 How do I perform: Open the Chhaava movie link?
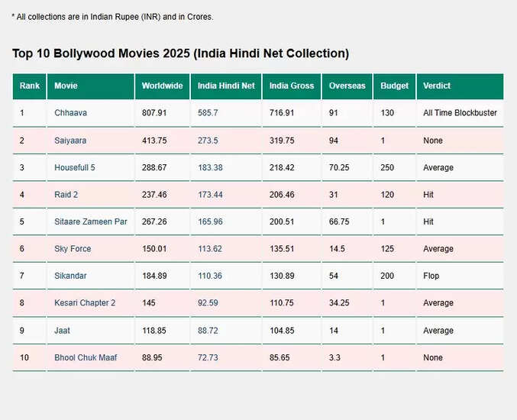70,113
